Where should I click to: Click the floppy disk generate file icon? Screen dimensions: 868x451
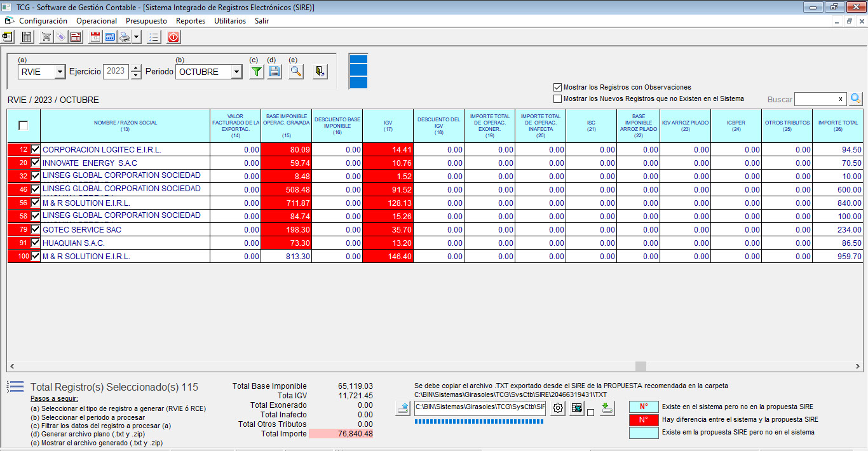tap(275, 72)
